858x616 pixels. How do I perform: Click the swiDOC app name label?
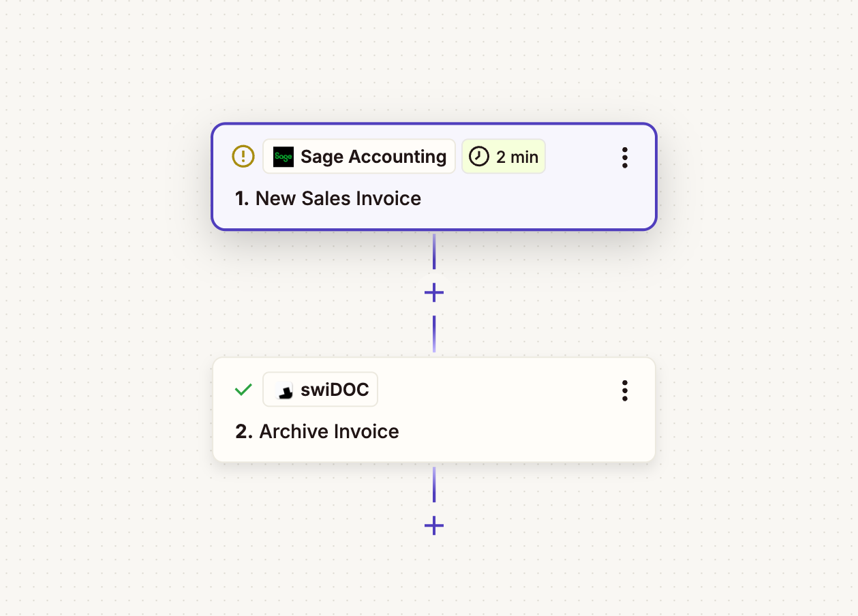(335, 390)
